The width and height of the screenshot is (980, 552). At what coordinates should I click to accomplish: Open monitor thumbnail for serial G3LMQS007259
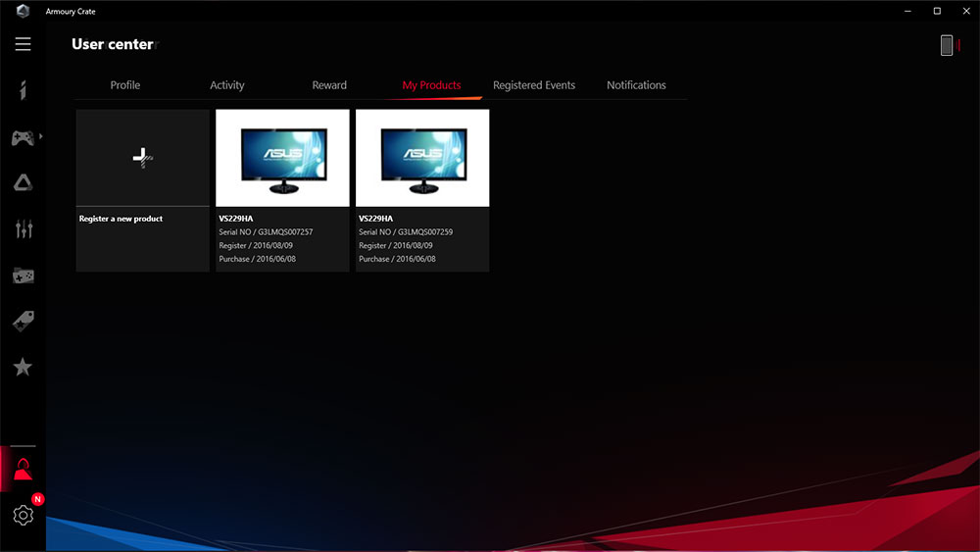point(422,158)
